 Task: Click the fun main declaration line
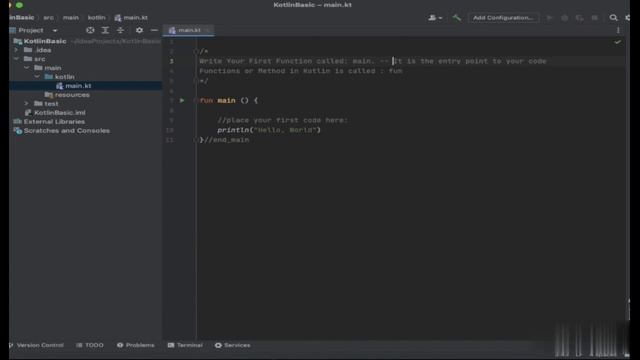click(x=229, y=100)
